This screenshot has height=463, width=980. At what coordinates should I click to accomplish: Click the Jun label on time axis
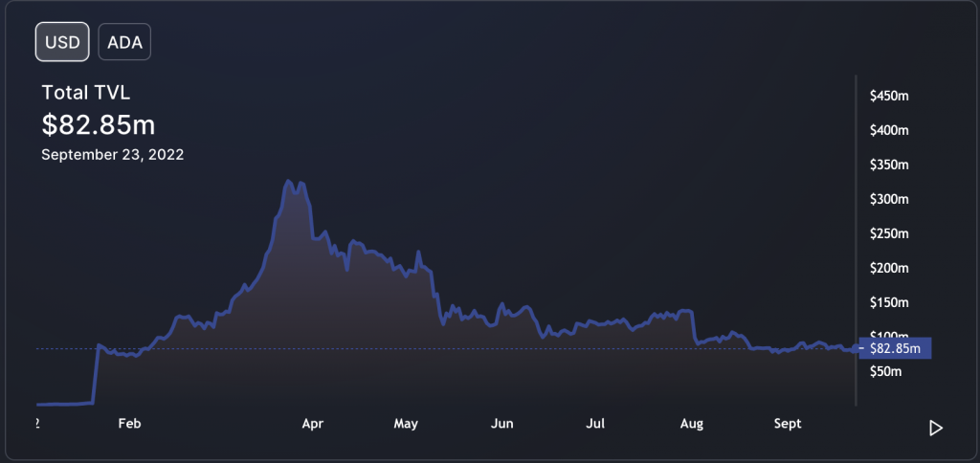click(501, 424)
